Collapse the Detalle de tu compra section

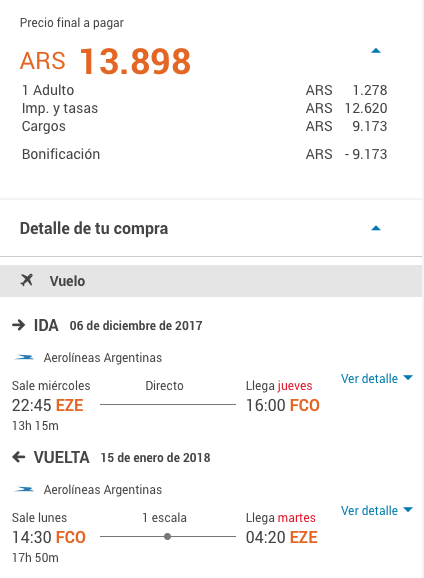coord(375,228)
